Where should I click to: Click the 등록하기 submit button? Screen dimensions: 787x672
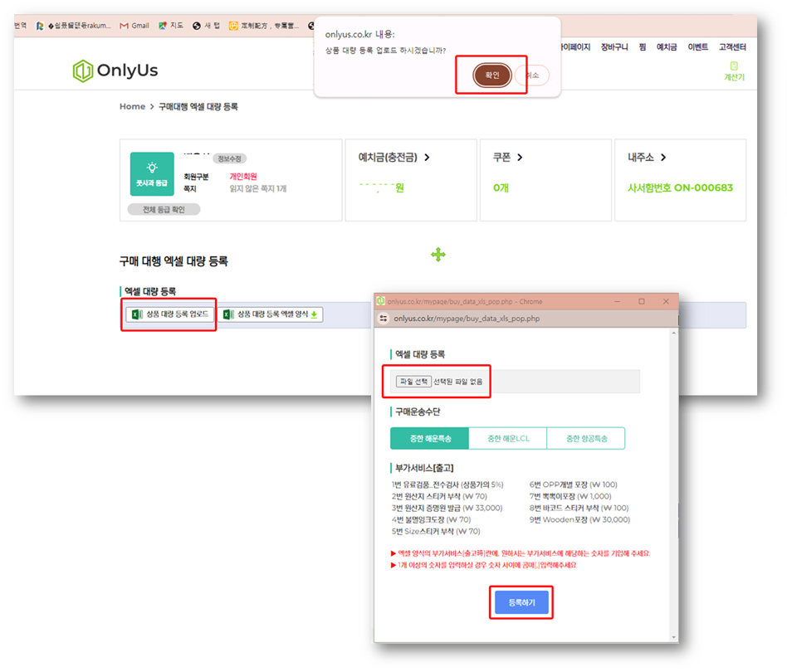[x=521, y=602]
